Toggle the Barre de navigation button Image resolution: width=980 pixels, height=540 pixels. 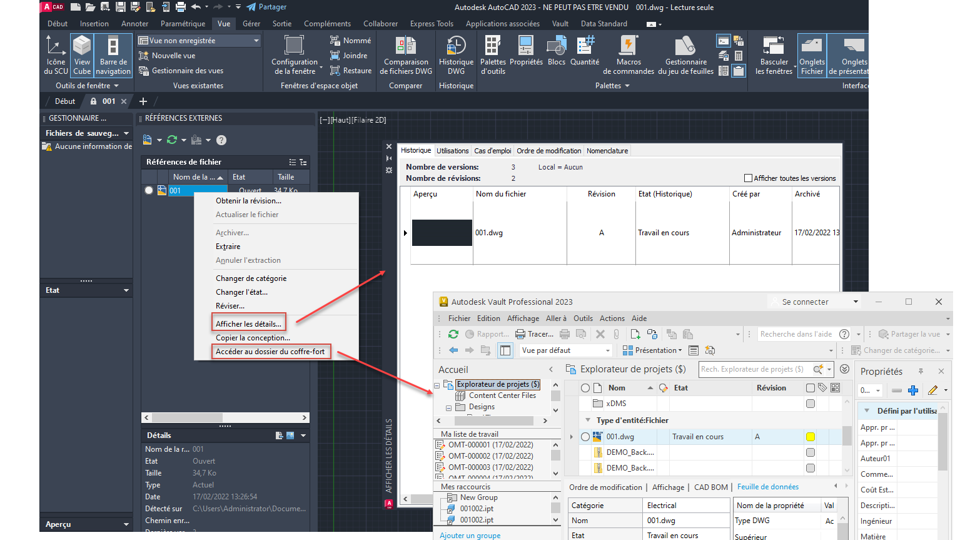pyautogui.click(x=113, y=55)
